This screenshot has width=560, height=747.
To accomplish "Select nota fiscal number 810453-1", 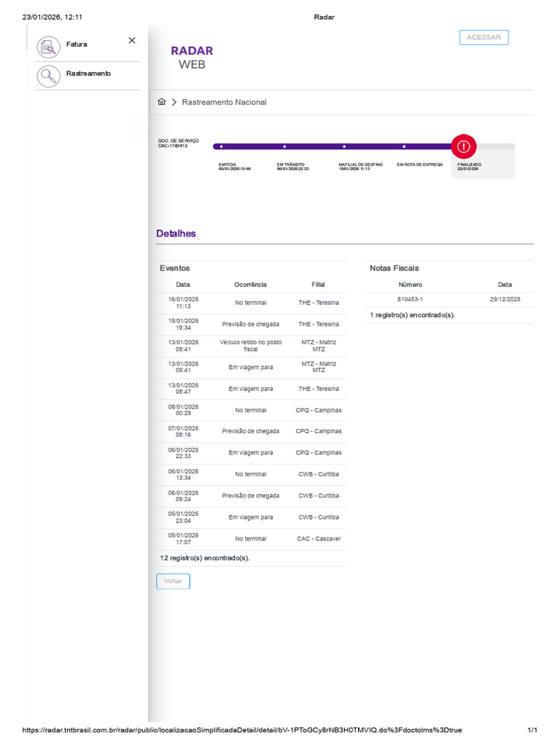I will click(411, 299).
